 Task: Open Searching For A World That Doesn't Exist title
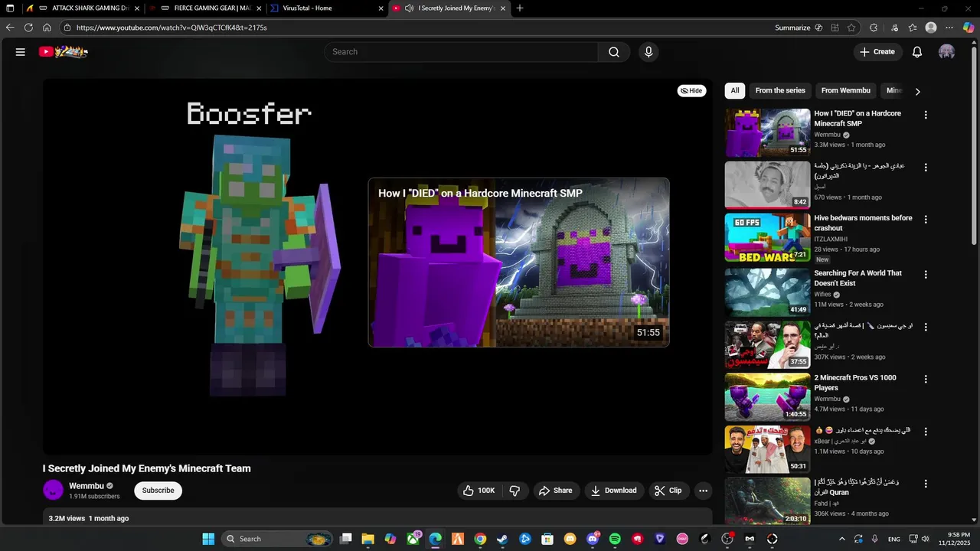click(857, 278)
